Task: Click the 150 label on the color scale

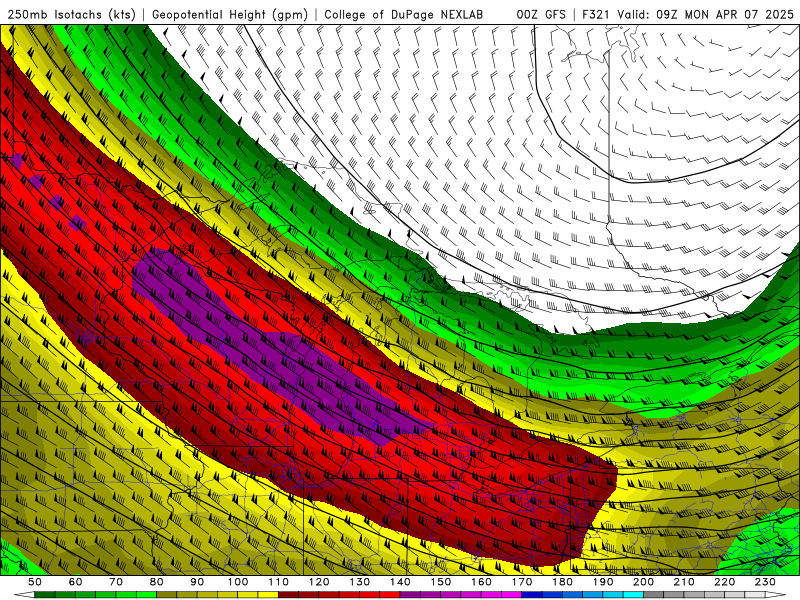Action: coord(441,582)
